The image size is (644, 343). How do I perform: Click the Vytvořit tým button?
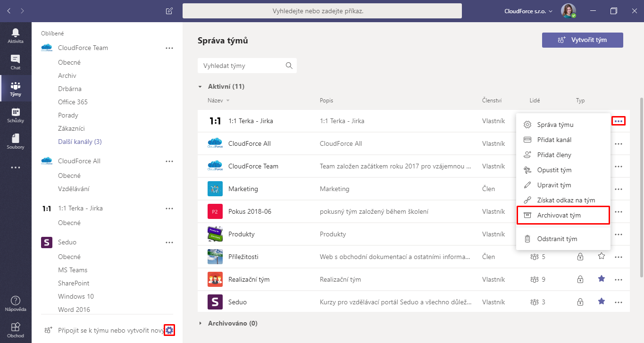click(582, 40)
